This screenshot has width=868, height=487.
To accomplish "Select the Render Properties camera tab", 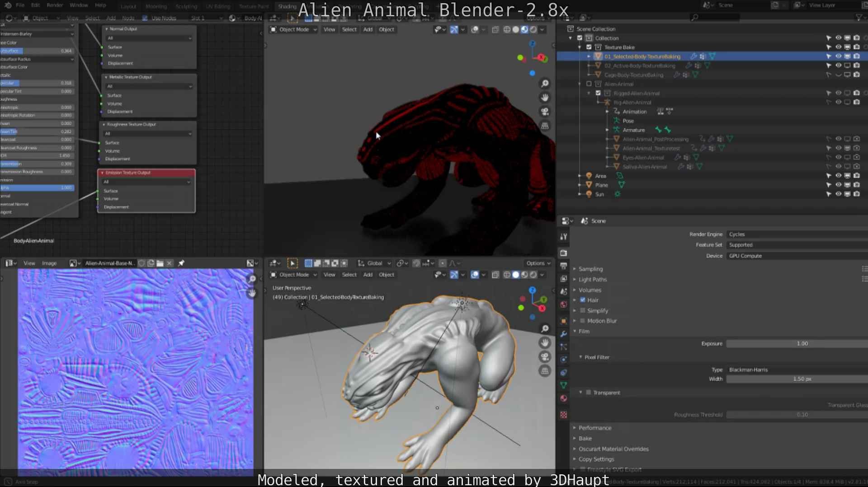I will pos(564,252).
